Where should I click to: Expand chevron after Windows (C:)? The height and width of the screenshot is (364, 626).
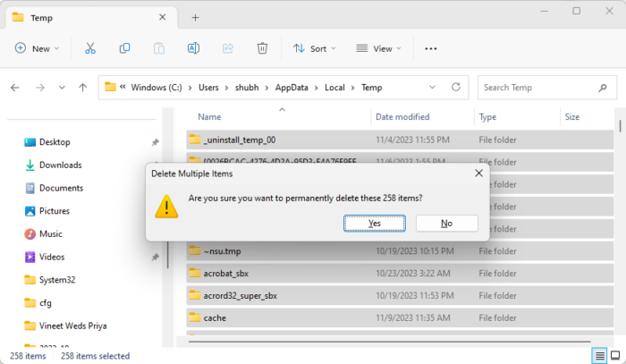click(x=190, y=88)
